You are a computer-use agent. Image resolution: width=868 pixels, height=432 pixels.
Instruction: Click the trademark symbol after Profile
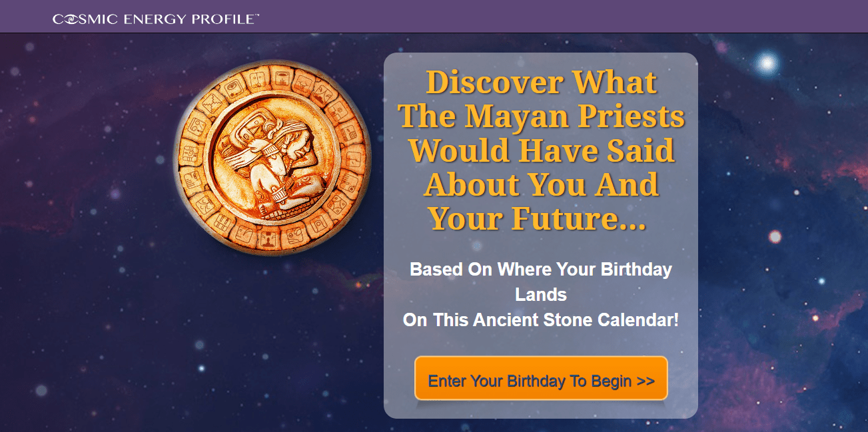coord(257,15)
